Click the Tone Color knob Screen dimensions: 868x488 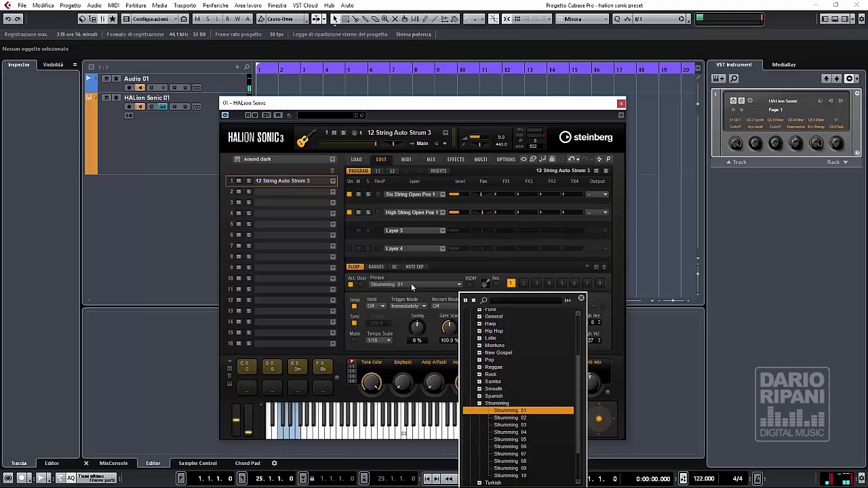(x=372, y=383)
